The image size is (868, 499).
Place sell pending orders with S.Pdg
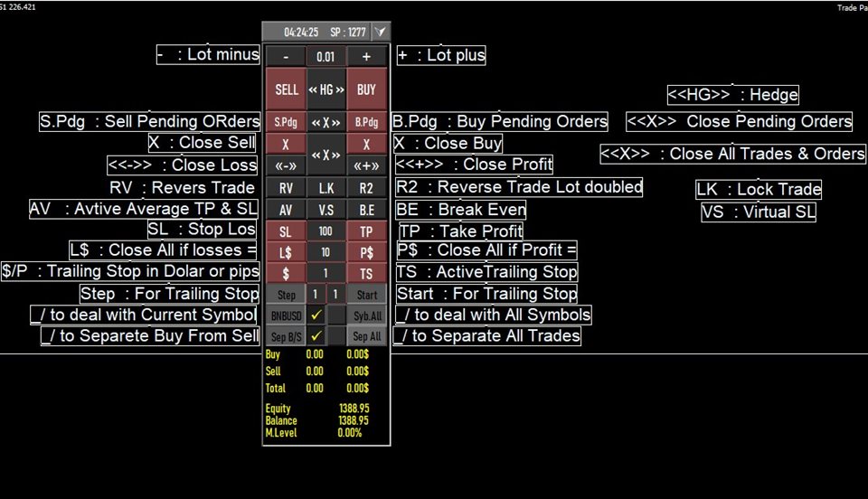[287, 122]
